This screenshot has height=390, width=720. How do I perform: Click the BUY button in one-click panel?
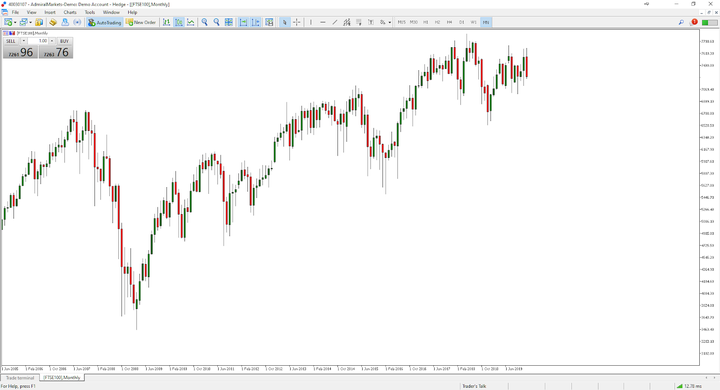pos(64,41)
